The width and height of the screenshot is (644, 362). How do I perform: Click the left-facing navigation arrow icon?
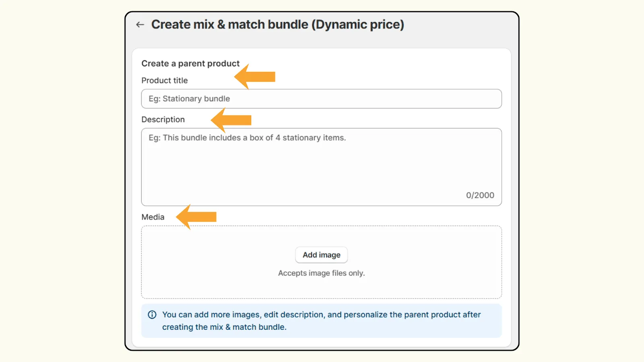point(140,25)
